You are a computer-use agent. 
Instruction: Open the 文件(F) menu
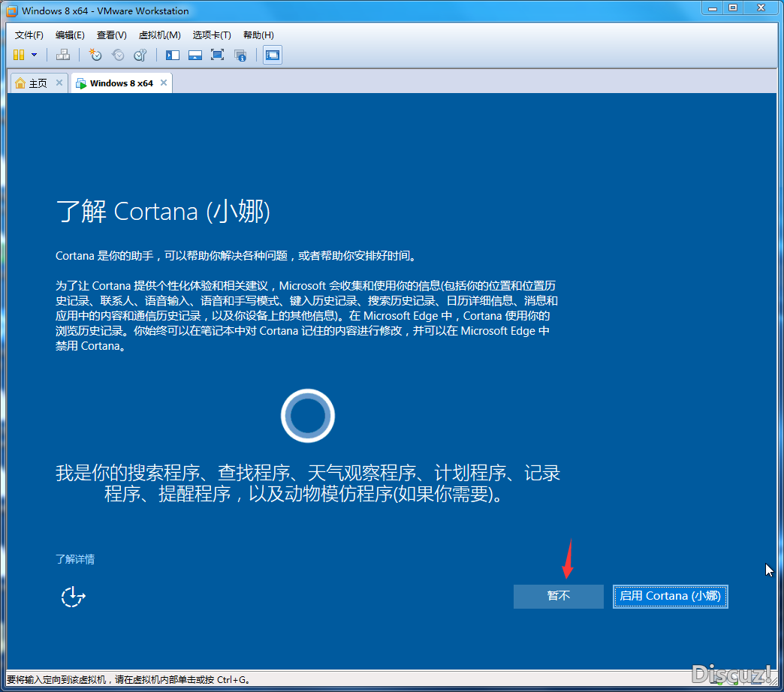pos(29,35)
